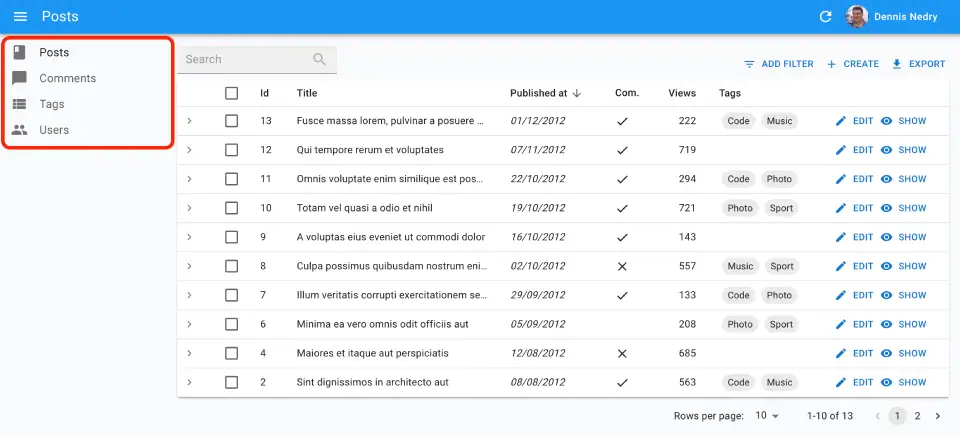The width and height of the screenshot is (960, 439).
Task: Click eye show icon for post 11
Action: (x=886, y=179)
